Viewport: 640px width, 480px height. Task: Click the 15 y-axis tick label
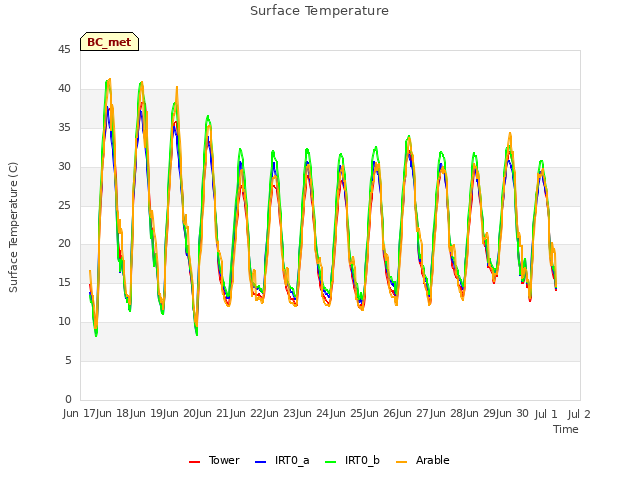tap(64, 282)
